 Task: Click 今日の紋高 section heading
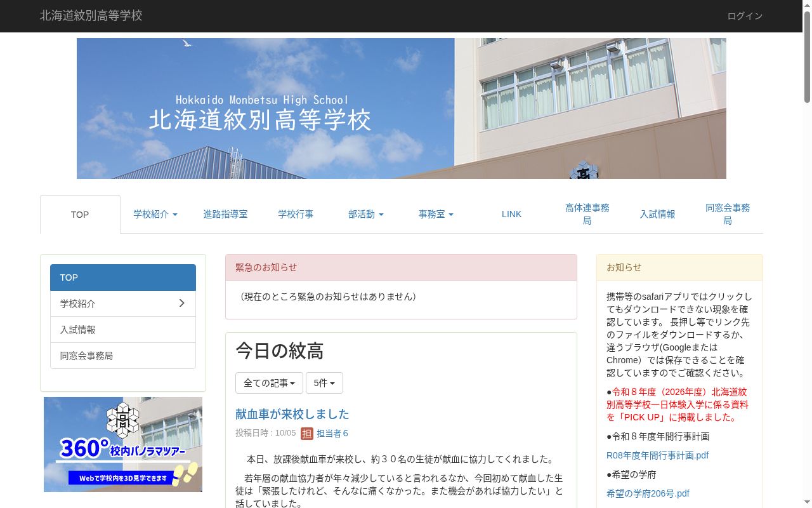(x=280, y=351)
